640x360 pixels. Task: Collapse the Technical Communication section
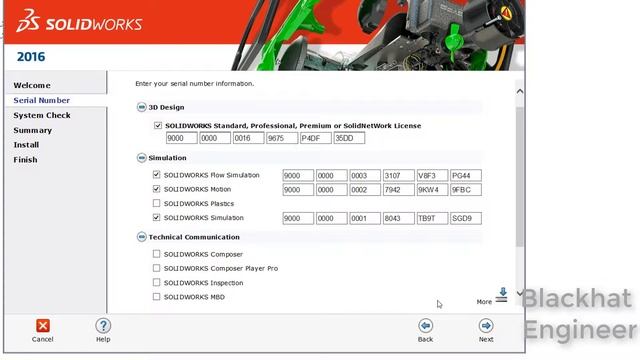click(141, 237)
